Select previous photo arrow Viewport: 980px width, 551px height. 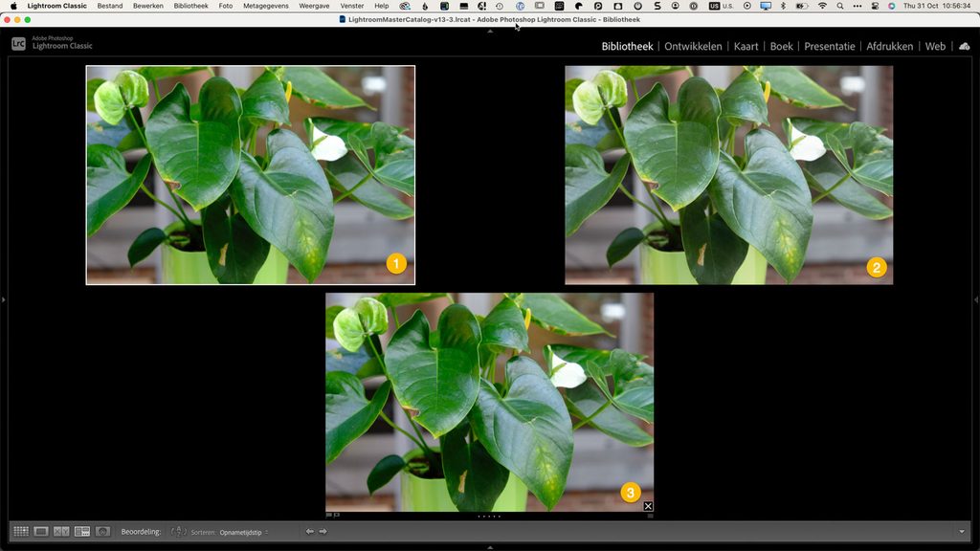coord(309,532)
